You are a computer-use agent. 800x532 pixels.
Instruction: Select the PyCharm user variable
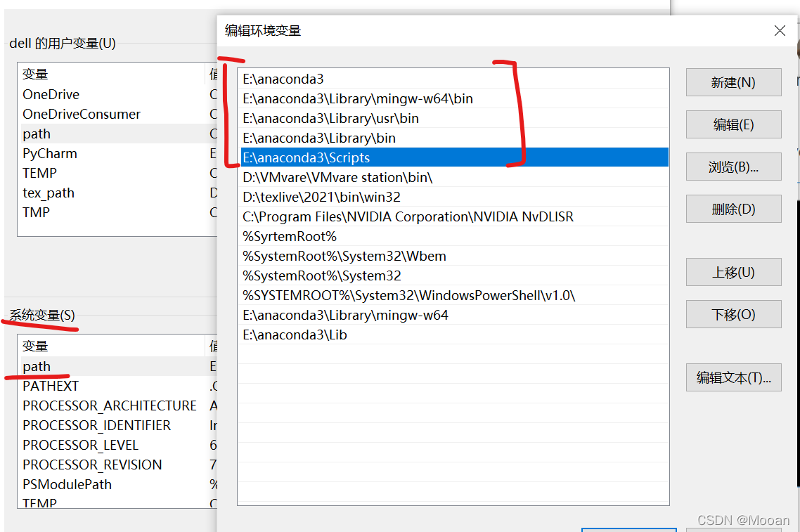coord(117,153)
